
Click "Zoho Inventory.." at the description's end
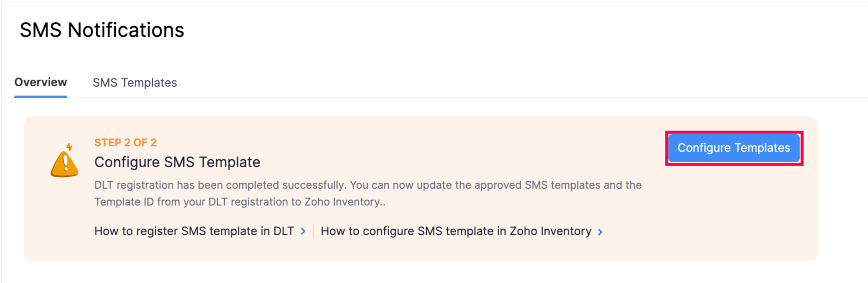[344, 202]
